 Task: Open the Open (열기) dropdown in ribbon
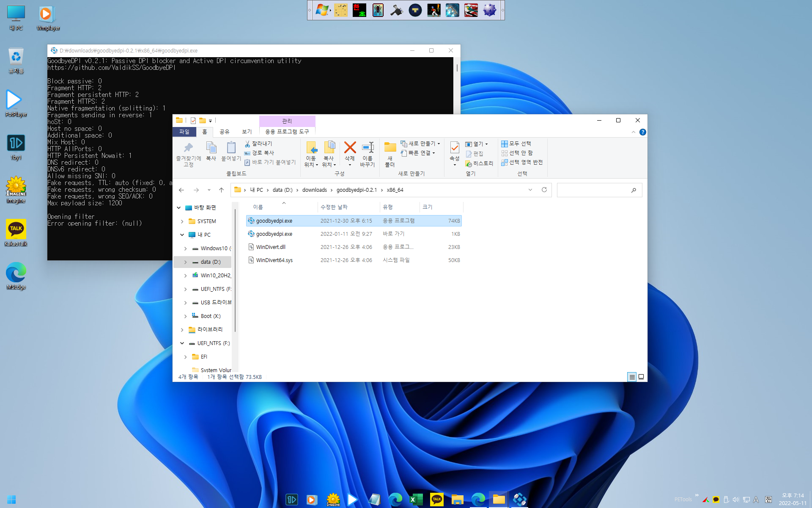[x=477, y=144]
